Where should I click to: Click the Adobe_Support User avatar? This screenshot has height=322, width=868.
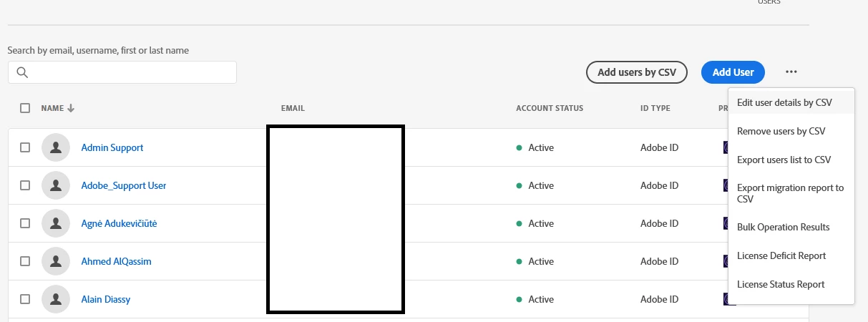point(56,185)
